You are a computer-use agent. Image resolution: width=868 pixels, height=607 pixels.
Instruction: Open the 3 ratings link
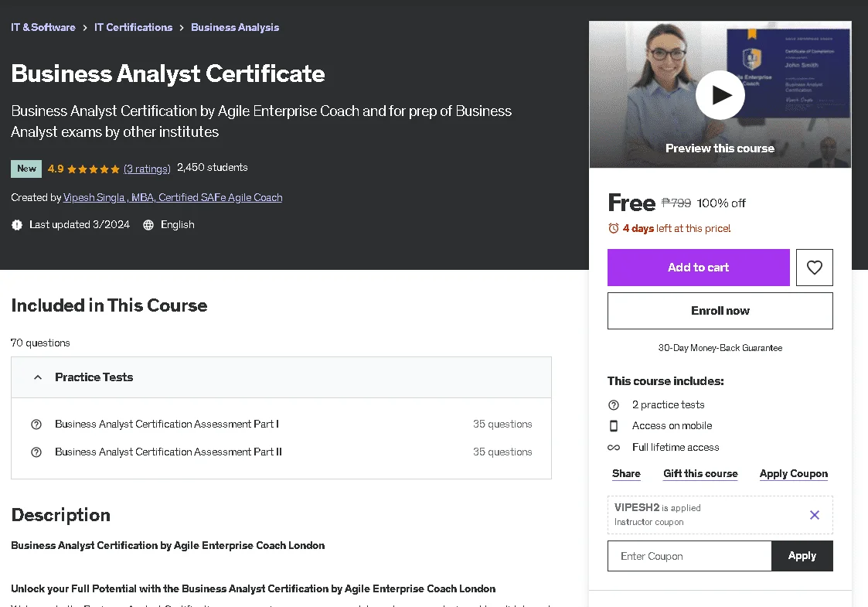147,169
